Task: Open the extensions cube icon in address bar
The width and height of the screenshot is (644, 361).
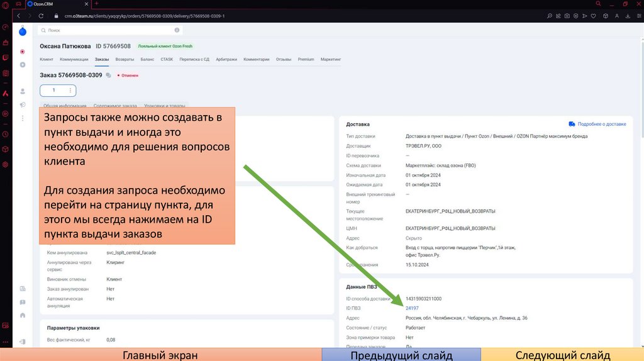Action: coord(606,16)
